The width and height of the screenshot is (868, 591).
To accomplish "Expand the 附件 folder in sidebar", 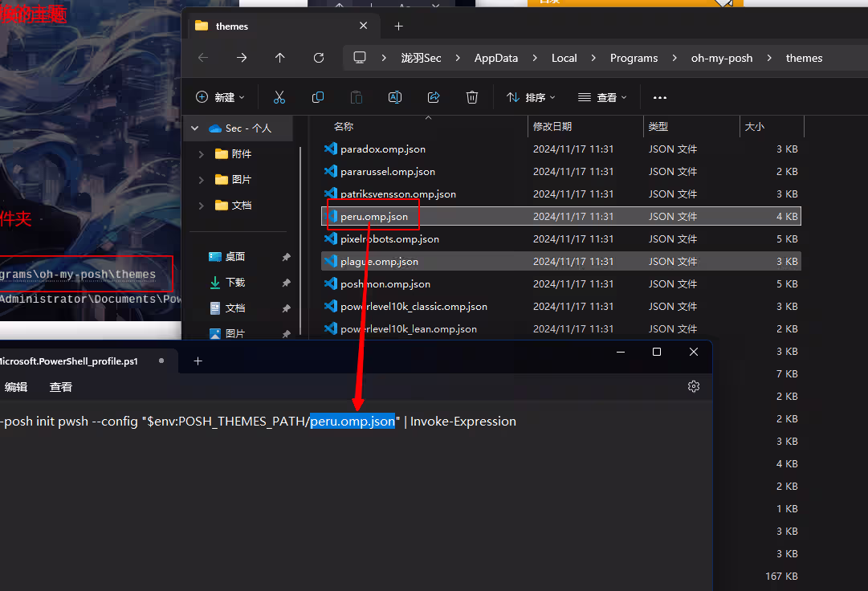I will (201, 154).
